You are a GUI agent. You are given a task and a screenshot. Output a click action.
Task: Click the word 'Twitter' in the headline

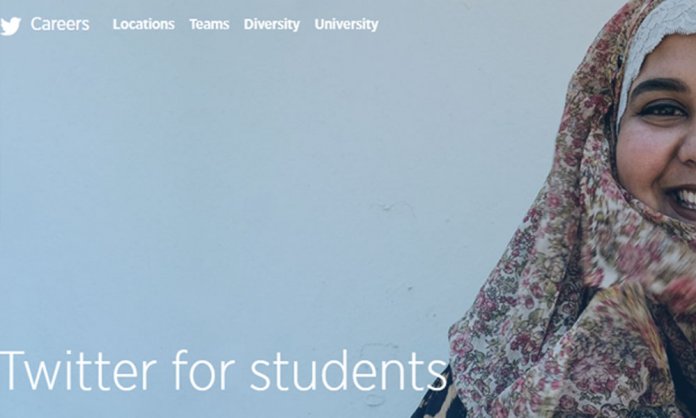[79, 371]
